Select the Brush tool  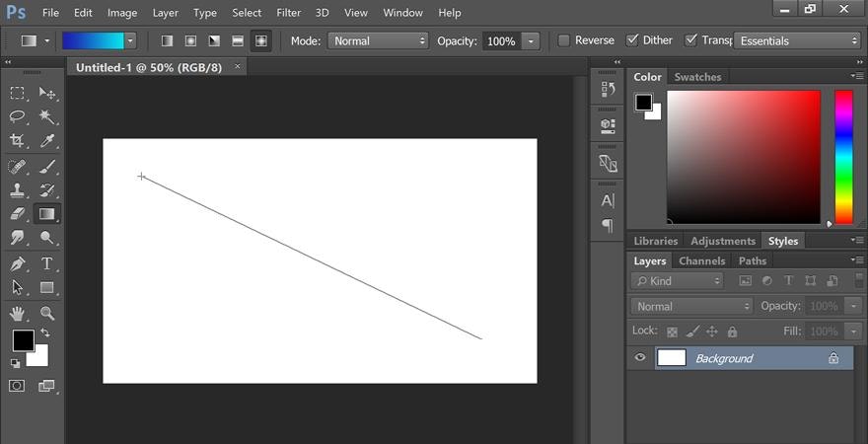(47, 166)
